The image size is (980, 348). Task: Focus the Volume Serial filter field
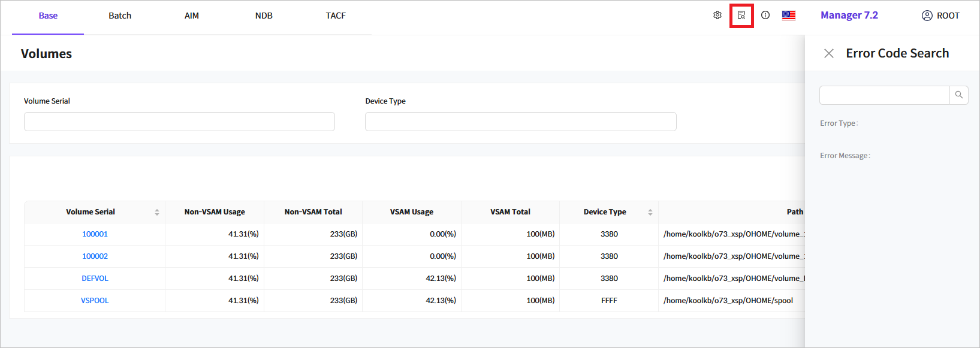[179, 122]
